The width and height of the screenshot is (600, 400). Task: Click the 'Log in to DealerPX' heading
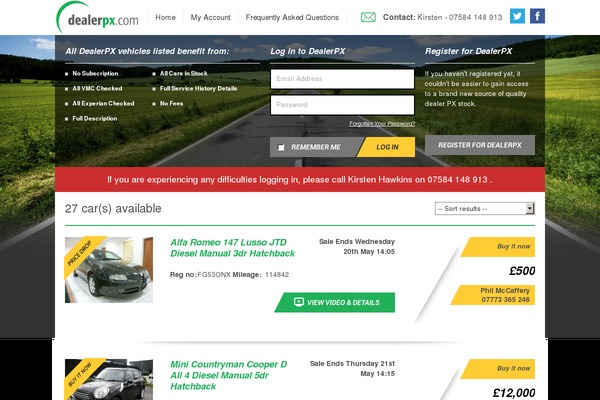(x=308, y=51)
